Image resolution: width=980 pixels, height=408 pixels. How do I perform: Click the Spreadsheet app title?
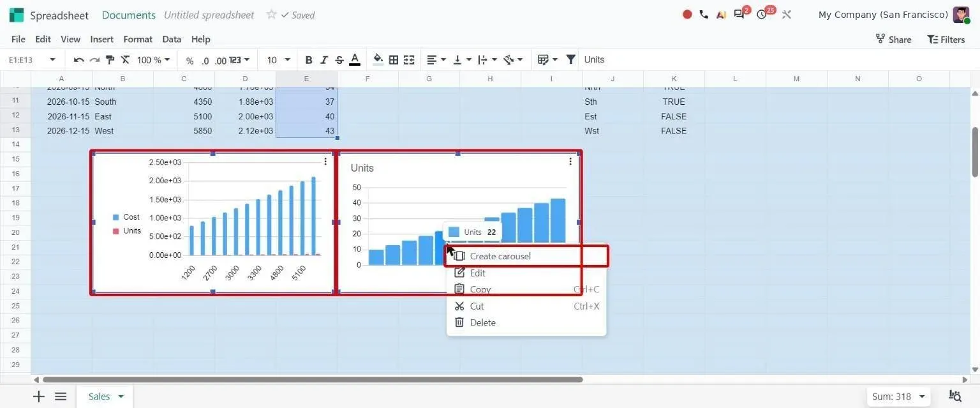(x=59, y=15)
